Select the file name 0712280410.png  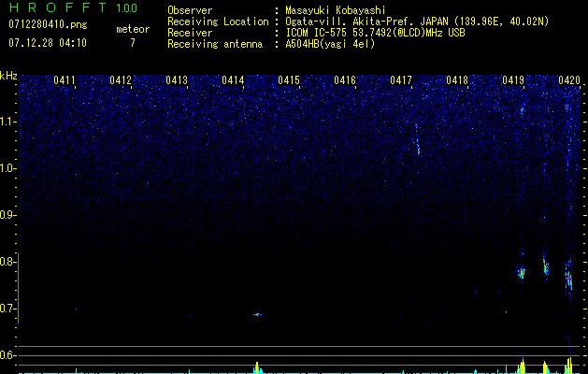coord(48,24)
